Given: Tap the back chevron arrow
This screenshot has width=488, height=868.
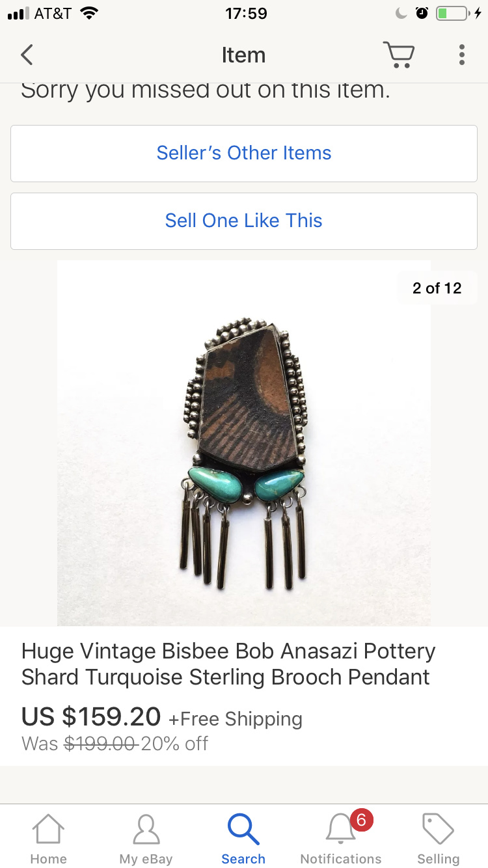Looking at the screenshot, I should pos(27,55).
